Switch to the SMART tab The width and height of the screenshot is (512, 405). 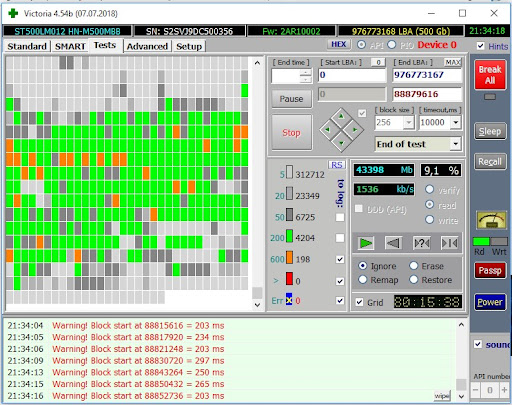pyautogui.click(x=70, y=46)
